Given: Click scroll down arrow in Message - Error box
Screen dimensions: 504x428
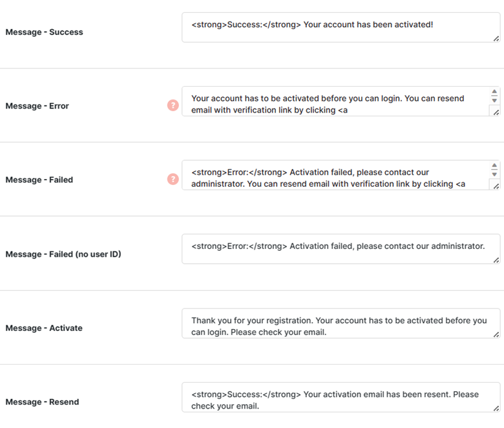Looking at the screenshot, I should tap(494, 100).
